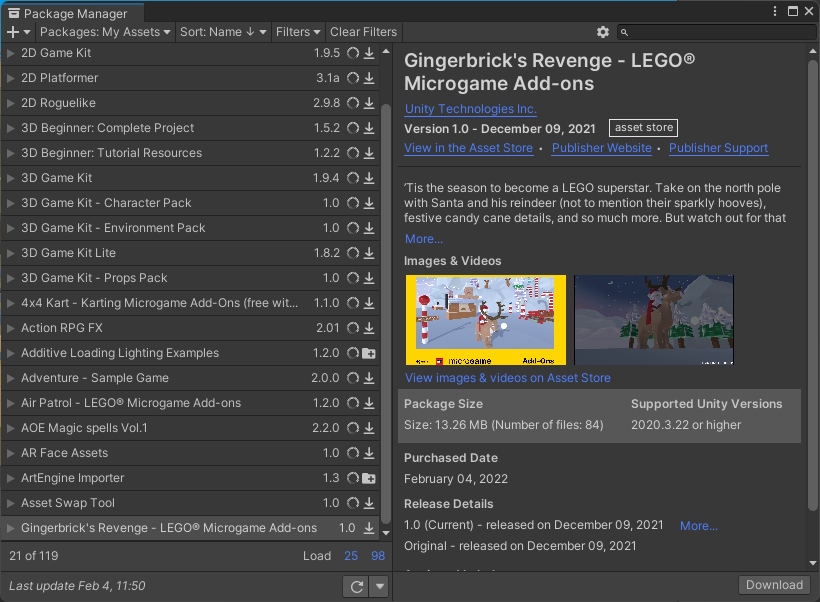This screenshot has width=820, height=602.
Task: Open first yellow Microgame thumbnail image
Action: click(x=486, y=320)
